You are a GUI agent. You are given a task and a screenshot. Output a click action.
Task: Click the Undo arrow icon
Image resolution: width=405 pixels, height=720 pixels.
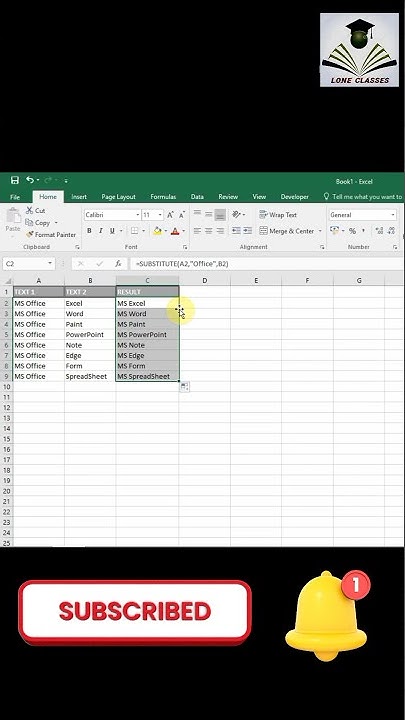[x=30, y=180]
